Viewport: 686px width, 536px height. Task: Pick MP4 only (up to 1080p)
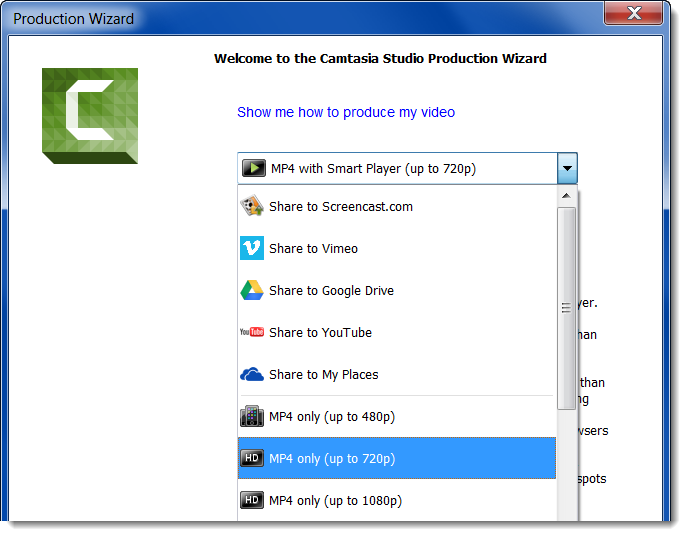pyautogui.click(x=396, y=500)
